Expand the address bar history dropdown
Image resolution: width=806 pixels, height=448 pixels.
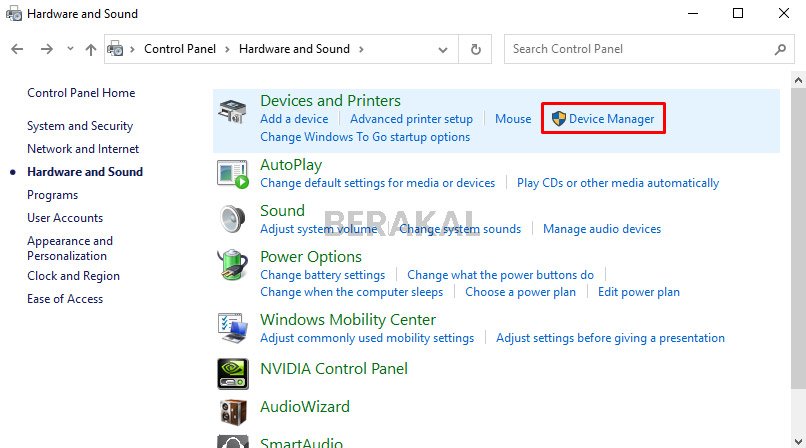(443, 50)
